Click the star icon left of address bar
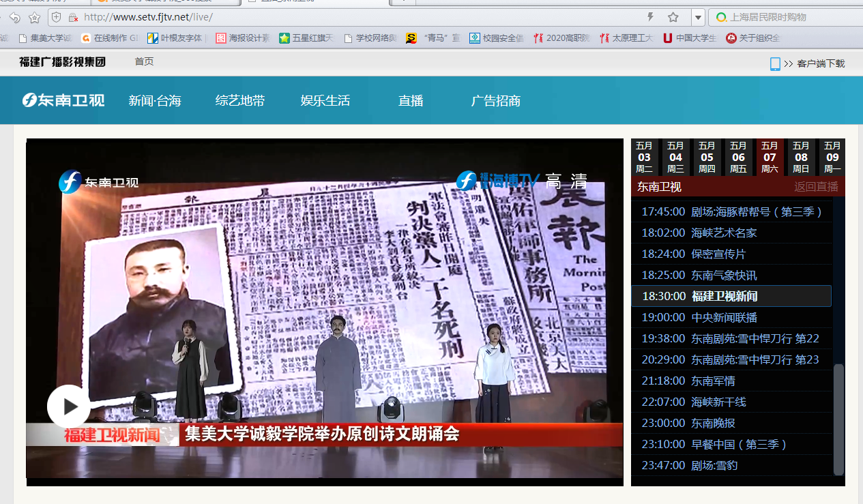863x504 pixels. (35, 17)
